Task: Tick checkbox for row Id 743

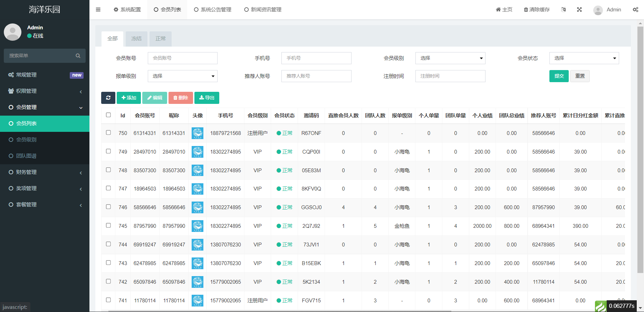Action: 108,263
